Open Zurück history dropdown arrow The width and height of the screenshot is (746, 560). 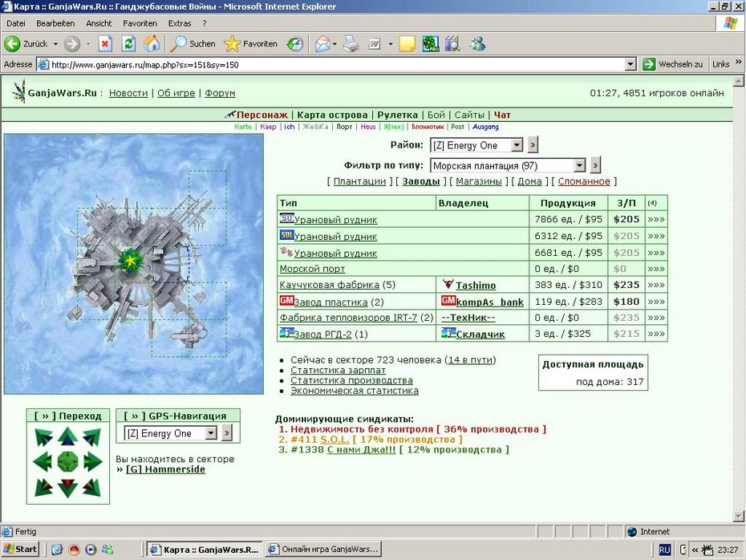[55, 44]
